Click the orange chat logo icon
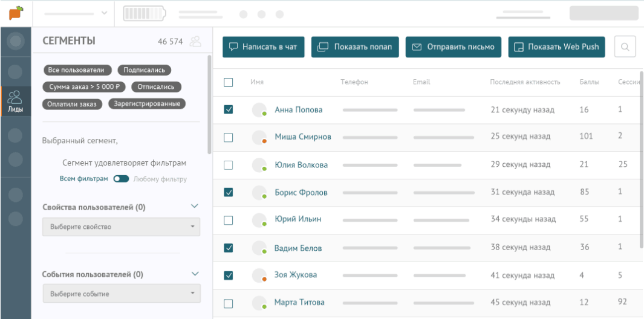The height and width of the screenshot is (319, 644). pyautogui.click(x=16, y=13)
